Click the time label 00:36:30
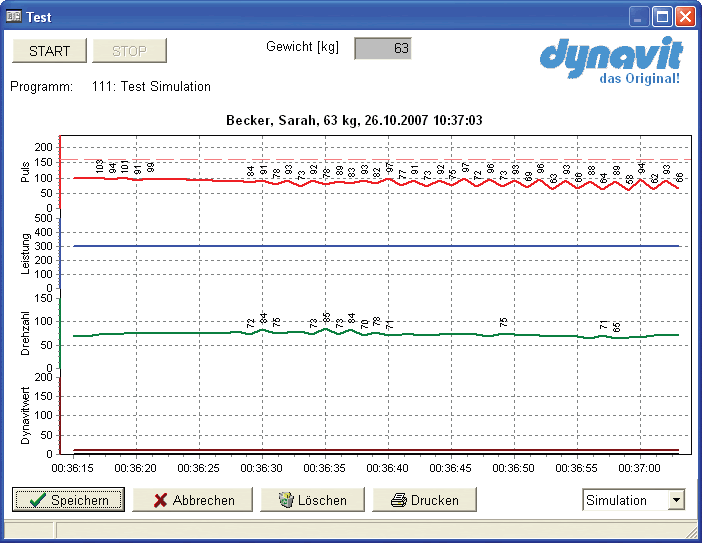 point(261,468)
